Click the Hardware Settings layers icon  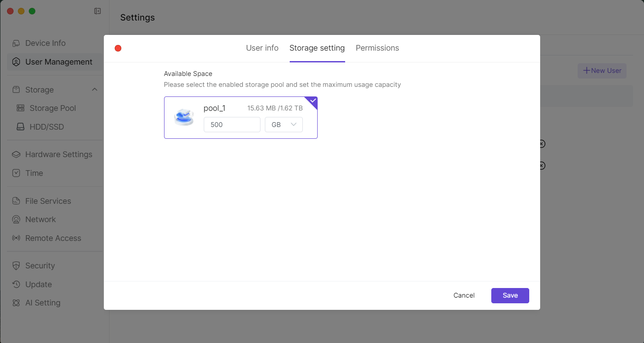point(16,154)
